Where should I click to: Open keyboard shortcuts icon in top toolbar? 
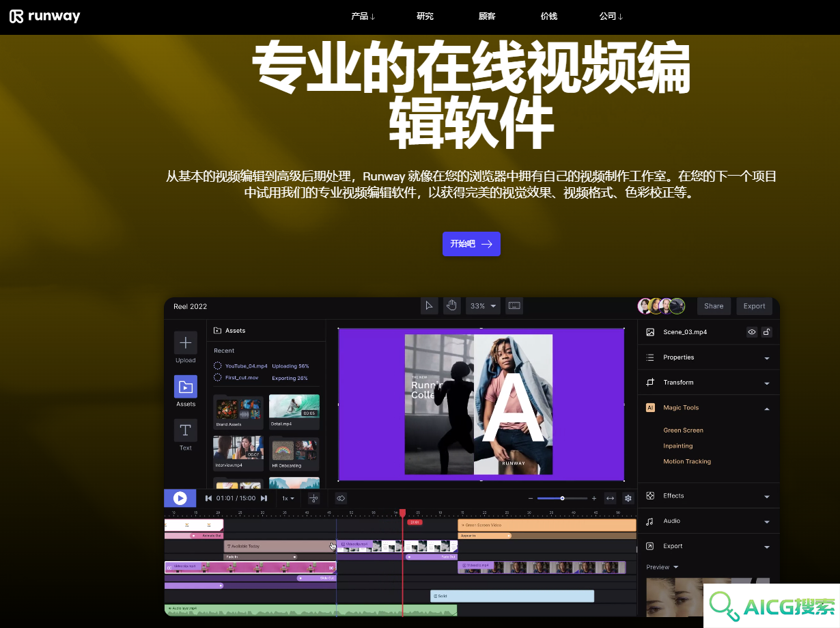click(514, 306)
